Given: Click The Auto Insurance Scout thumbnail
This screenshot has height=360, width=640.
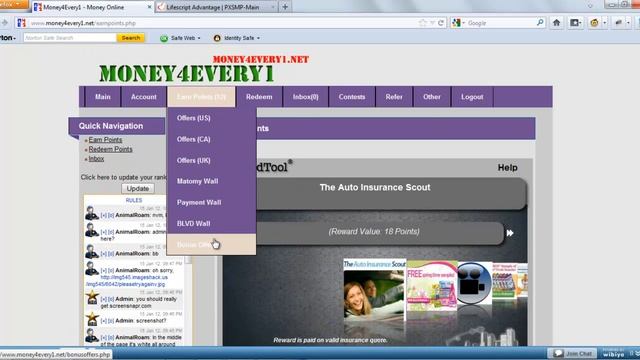Looking at the screenshot, I should (x=374, y=289).
